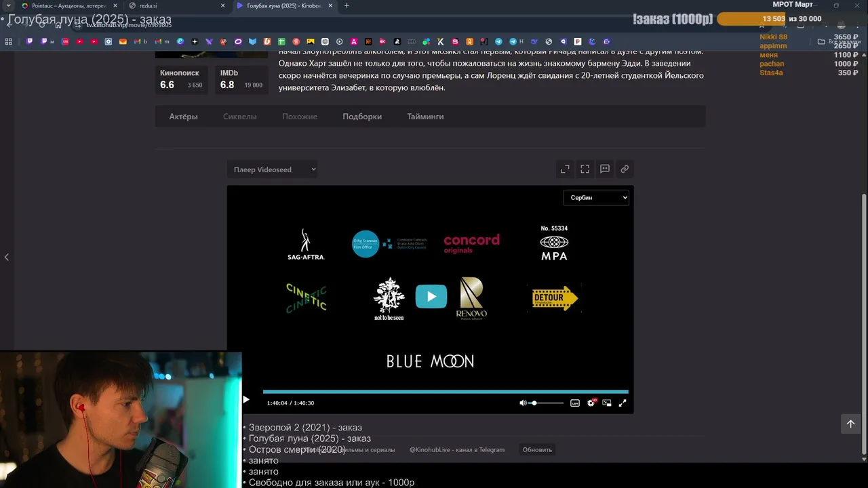Screen dimensions: 868x488
Task: Open the Yandex red Я bookmark icon
Action: [296, 41]
